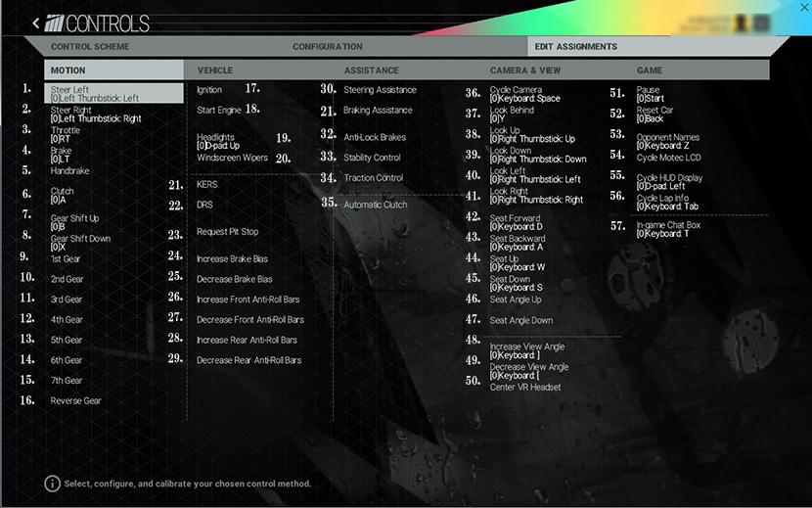The width and height of the screenshot is (812, 508).
Task: Click the back arrow beside Controls title
Action: pyautogui.click(x=36, y=23)
